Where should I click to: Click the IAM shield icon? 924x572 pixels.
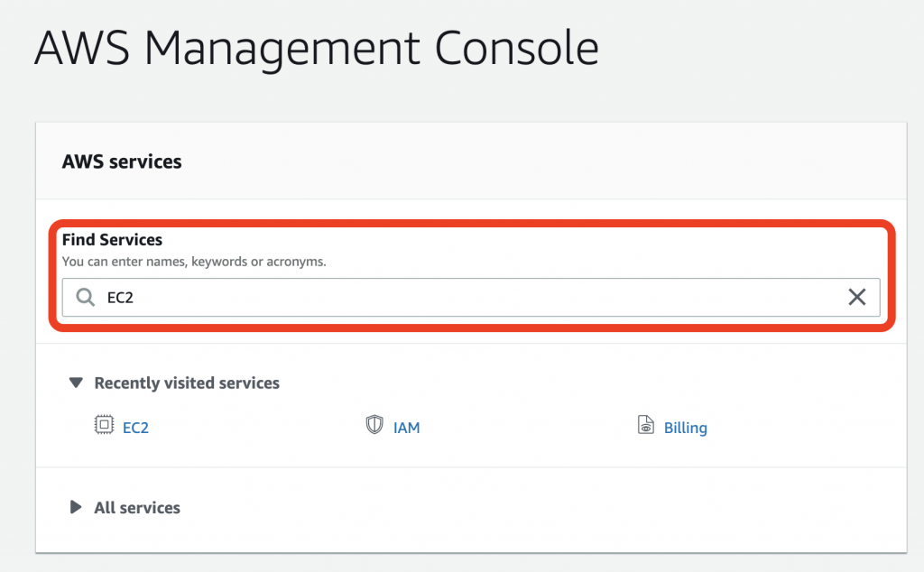pos(374,426)
